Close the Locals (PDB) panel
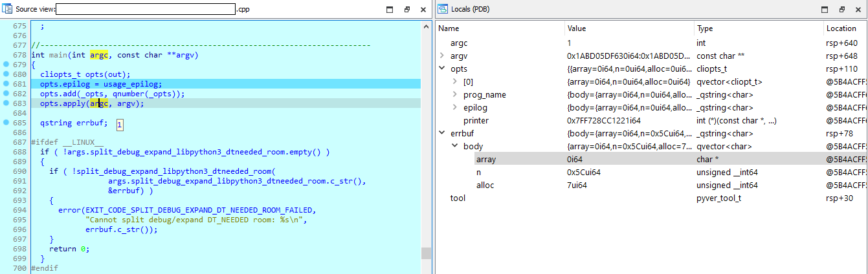Screen dimensions: 868x274 point(858,10)
